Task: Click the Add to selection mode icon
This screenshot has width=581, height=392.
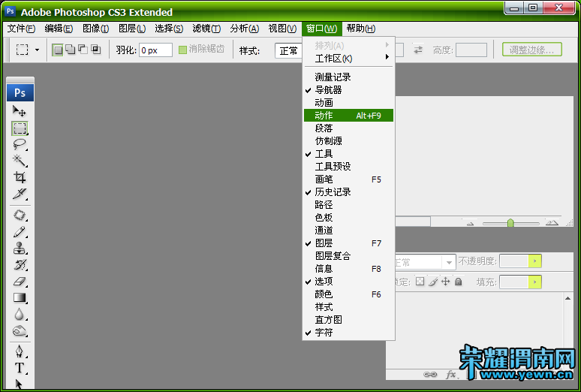Action: [x=70, y=50]
